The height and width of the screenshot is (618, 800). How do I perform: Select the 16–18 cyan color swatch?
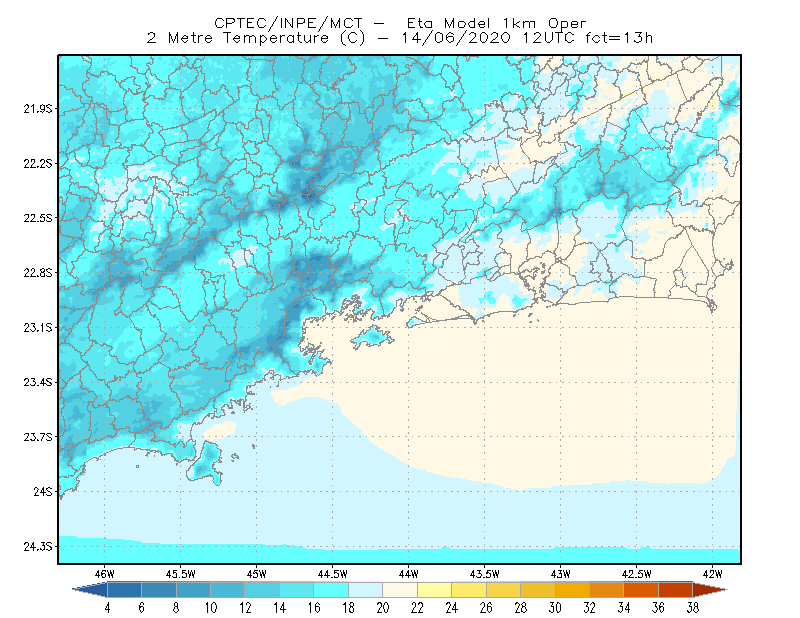[331, 590]
